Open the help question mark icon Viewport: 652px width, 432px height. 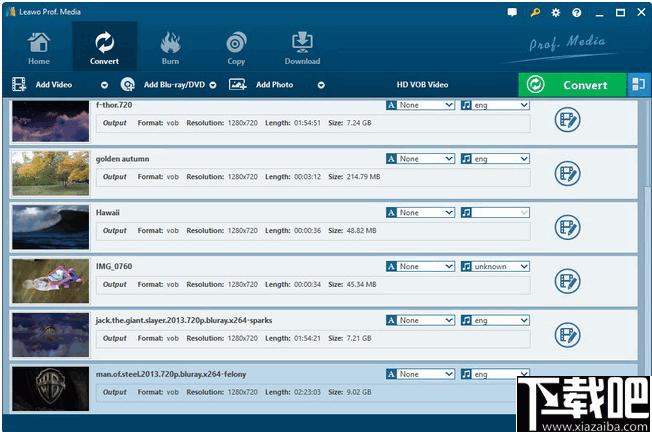point(576,13)
